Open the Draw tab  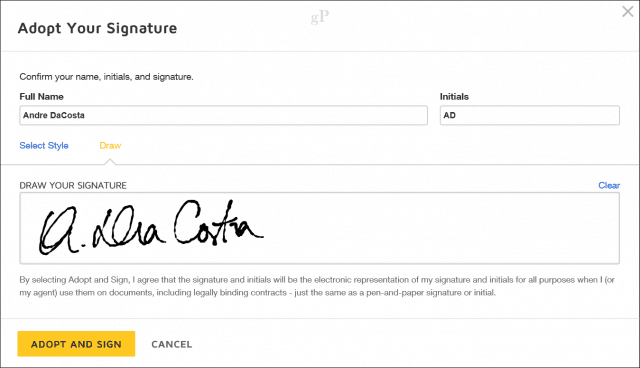coord(110,146)
